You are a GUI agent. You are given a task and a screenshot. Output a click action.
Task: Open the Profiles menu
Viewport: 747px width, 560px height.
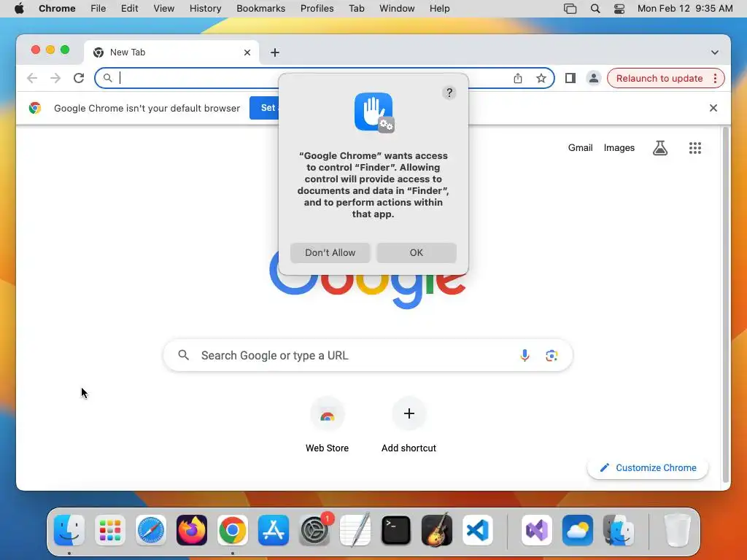pos(317,9)
